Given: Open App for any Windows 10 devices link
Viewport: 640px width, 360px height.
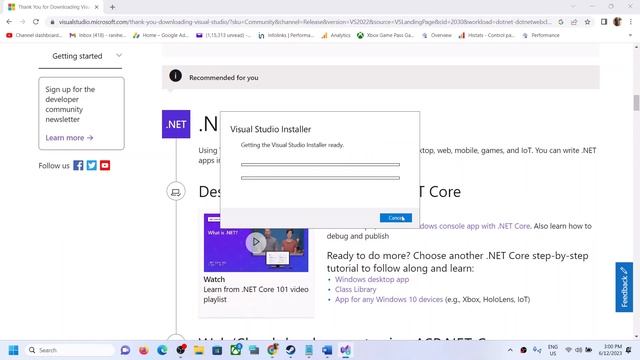Looking at the screenshot, I should (x=389, y=300).
